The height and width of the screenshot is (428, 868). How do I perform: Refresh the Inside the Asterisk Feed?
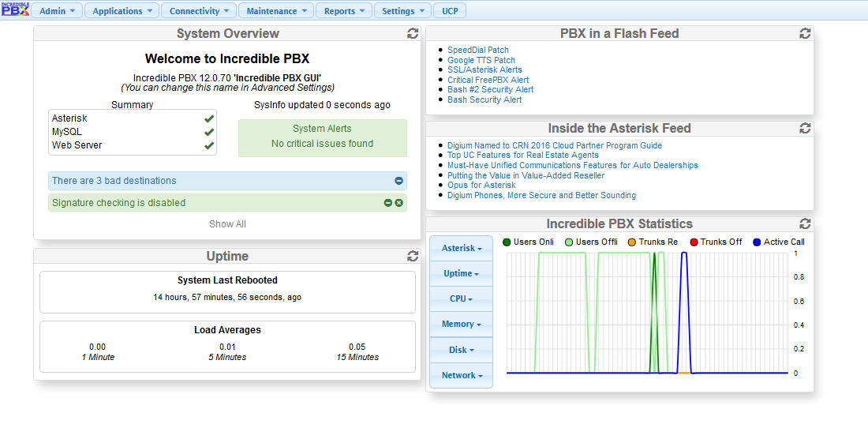[x=805, y=129]
